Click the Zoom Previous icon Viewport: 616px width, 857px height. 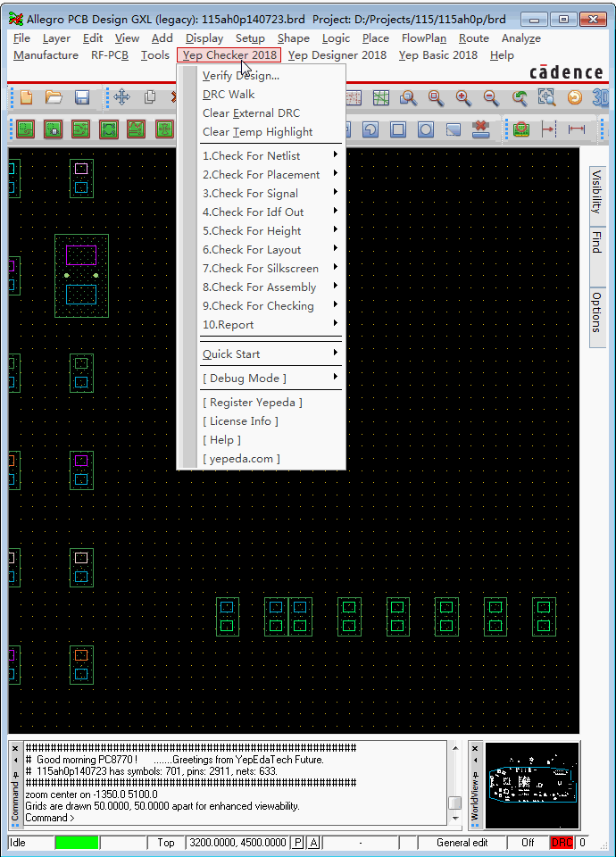(520, 98)
